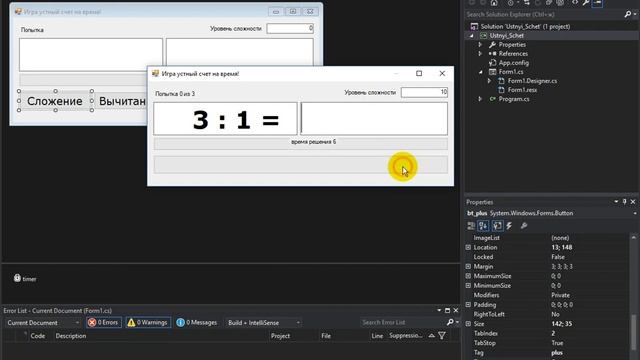Toggle the 0 Errors filter
The image size is (640, 360).
tap(104, 322)
